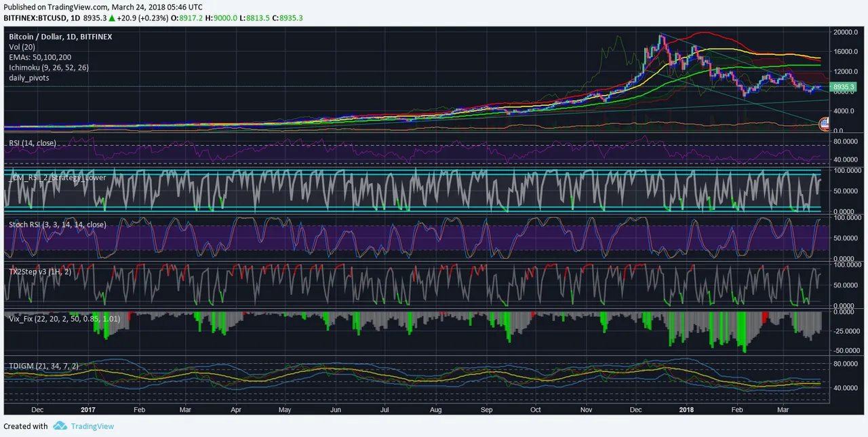Select the 'TDIGM (21, 34, 7, 2)' pane label
The height and width of the screenshot is (437, 868).
point(43,366)
